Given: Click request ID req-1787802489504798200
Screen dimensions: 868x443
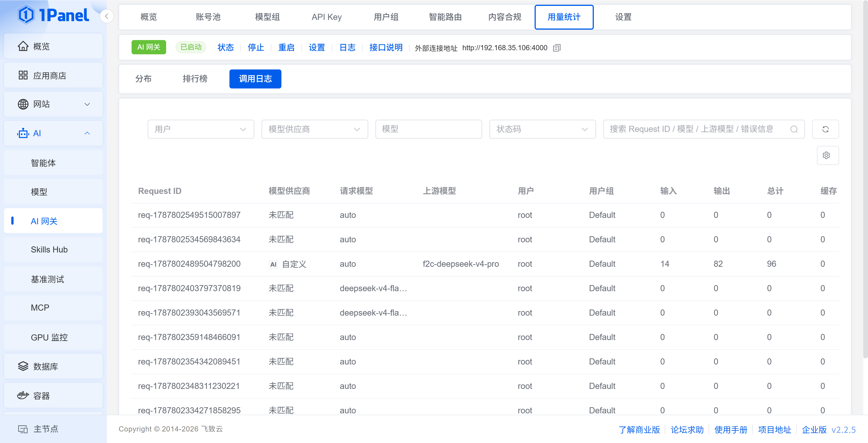Looking at the screenshot, I should 189,264.
